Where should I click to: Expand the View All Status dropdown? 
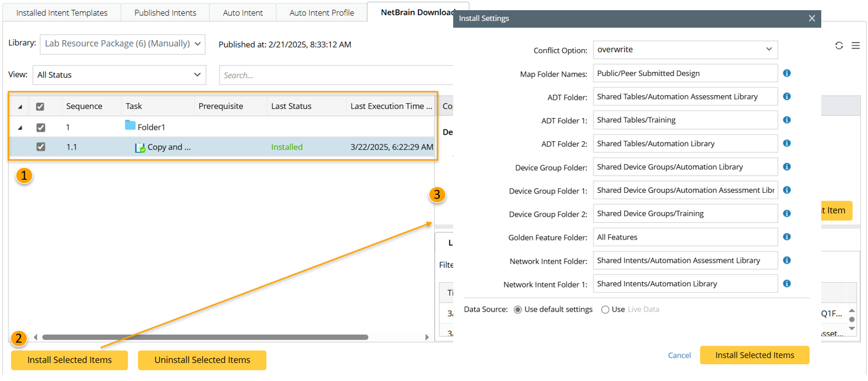click(119, 75)
